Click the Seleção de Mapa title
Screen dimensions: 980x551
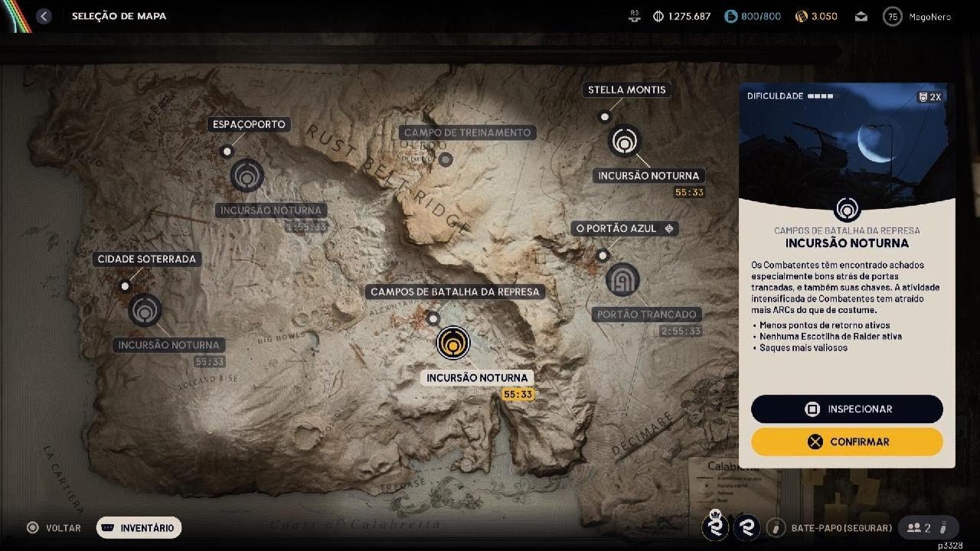click(x=119, y=16)
